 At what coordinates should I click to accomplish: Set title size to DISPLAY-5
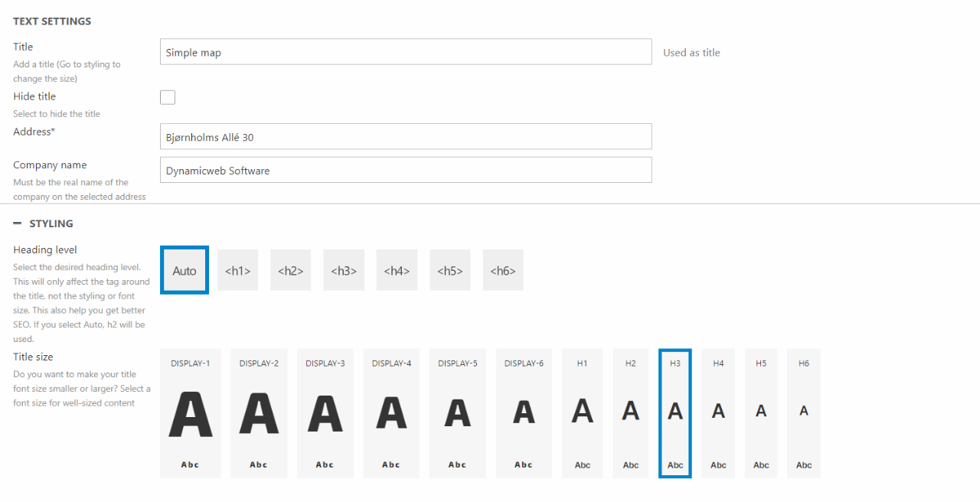[x=457, y=413]
